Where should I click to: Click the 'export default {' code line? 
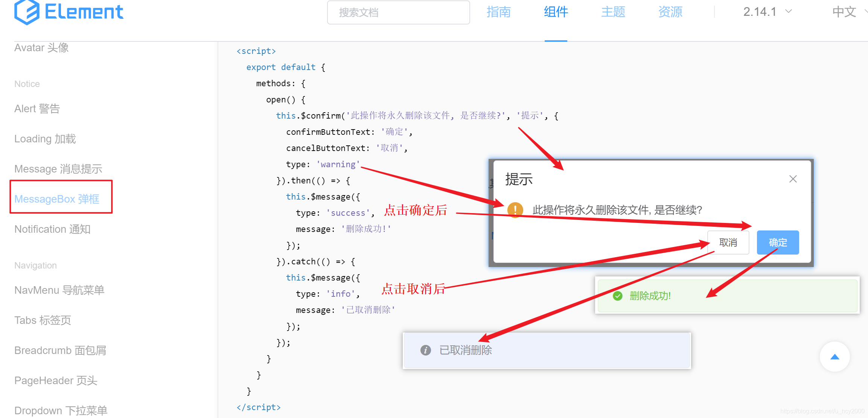pyautogui.click(x=286, y=67)
